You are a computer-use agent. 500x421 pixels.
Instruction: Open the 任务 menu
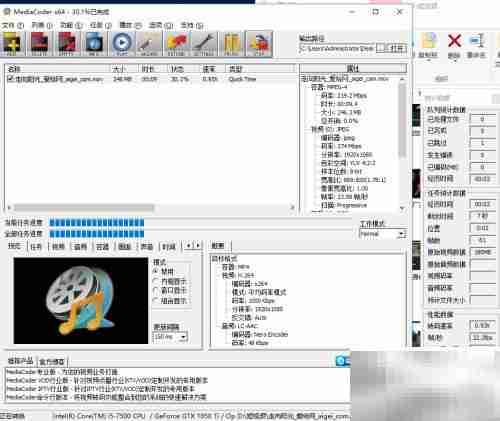click(x=100, y=25)
